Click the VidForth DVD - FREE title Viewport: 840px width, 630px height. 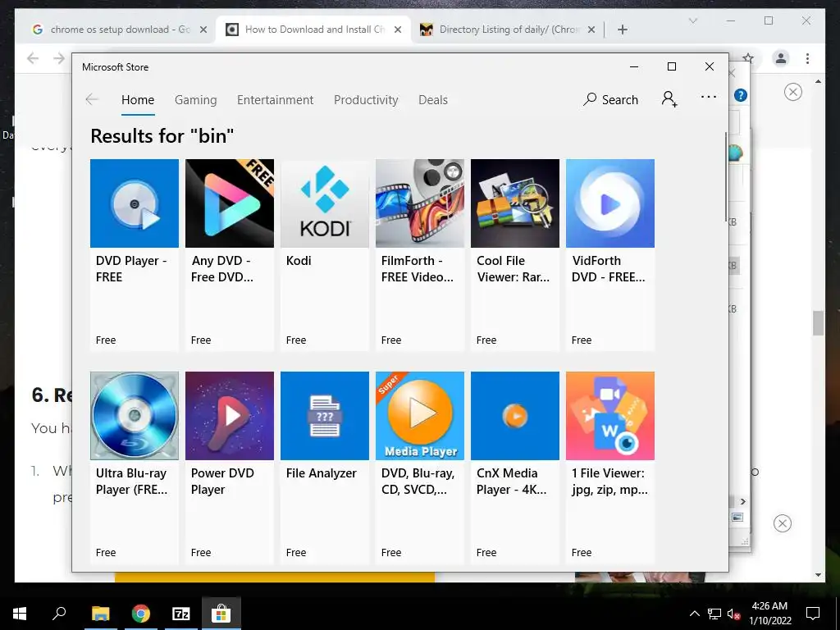pos(608,269)
